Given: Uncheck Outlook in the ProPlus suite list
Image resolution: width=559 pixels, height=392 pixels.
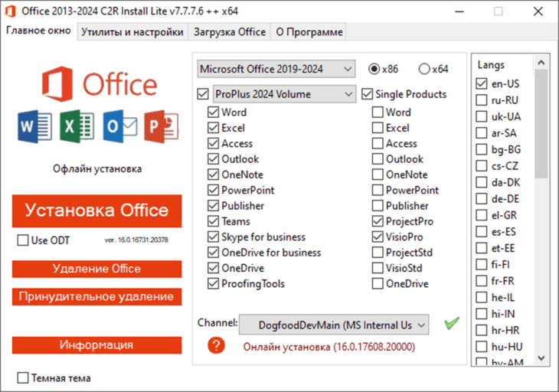Looking at the screenshot, I should click(213, 159).
